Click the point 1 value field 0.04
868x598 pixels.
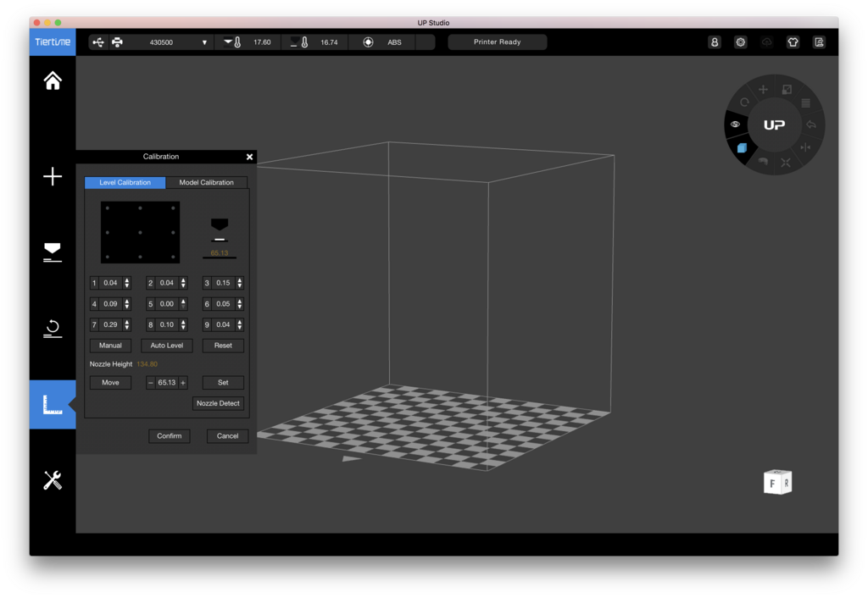point(111,283)
